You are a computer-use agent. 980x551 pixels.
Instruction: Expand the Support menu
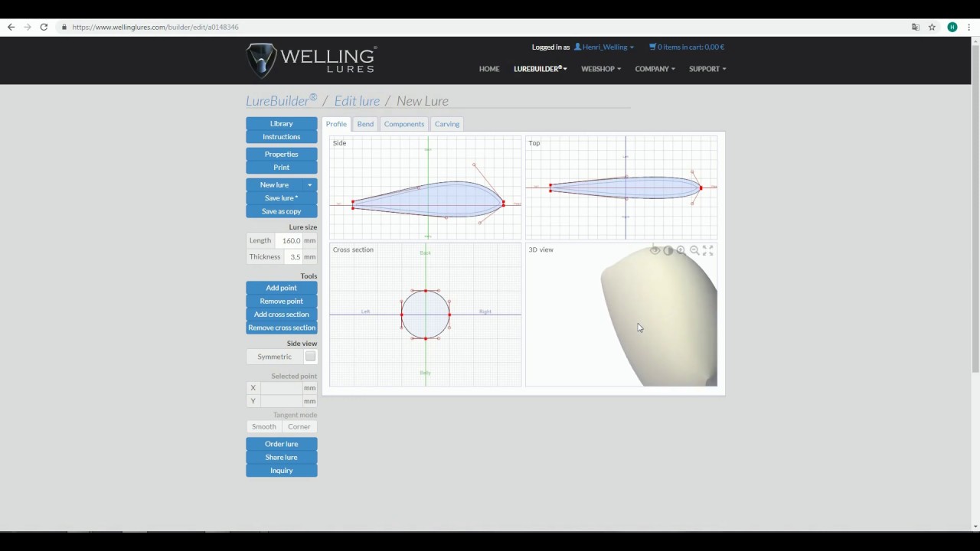[707, 69]
